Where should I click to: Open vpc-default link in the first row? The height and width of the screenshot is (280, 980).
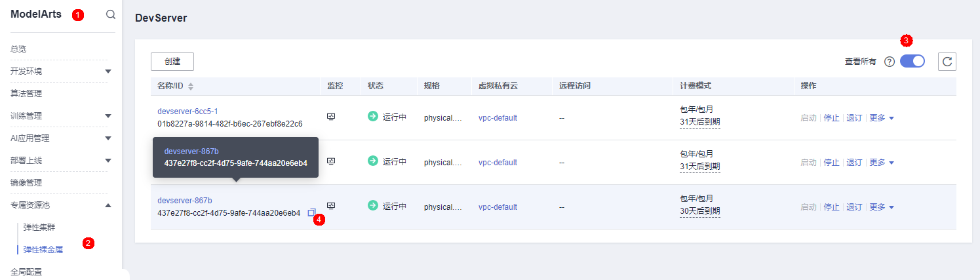[x=498, y=118]
